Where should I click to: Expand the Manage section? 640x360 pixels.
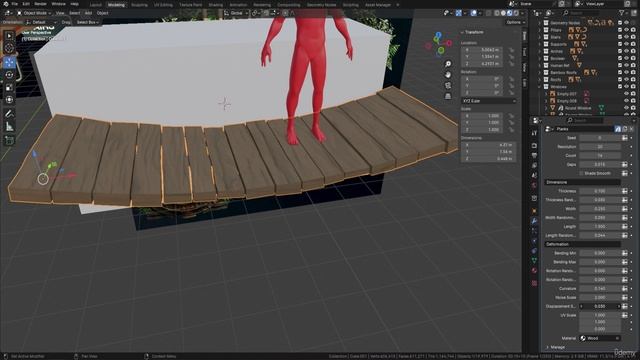click(556, 347)
